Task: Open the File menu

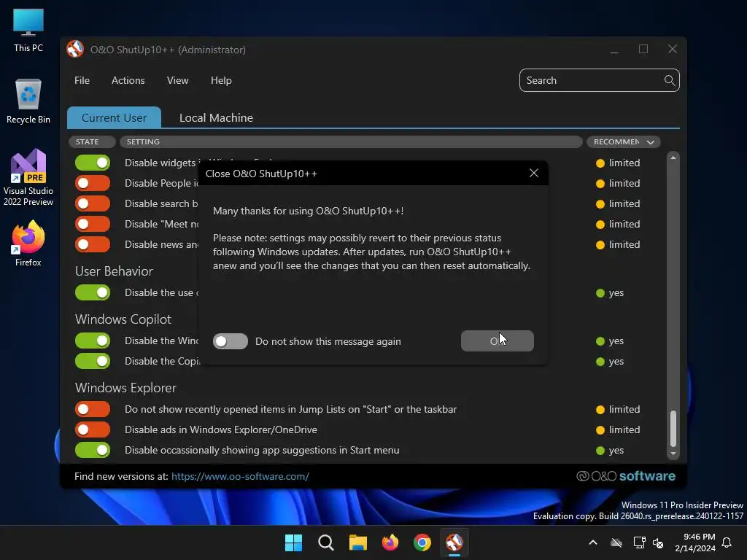Action: [82, 80]
